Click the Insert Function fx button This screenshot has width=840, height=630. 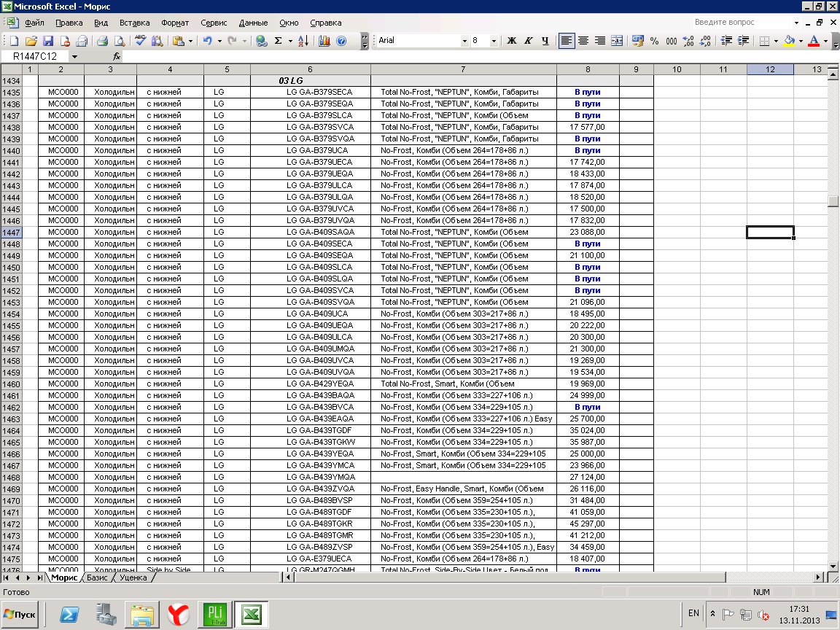tap(117, 56)
